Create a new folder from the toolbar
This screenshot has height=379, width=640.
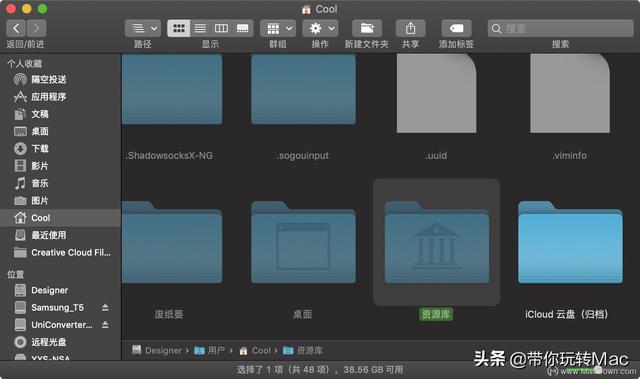[x=367, y=29]
